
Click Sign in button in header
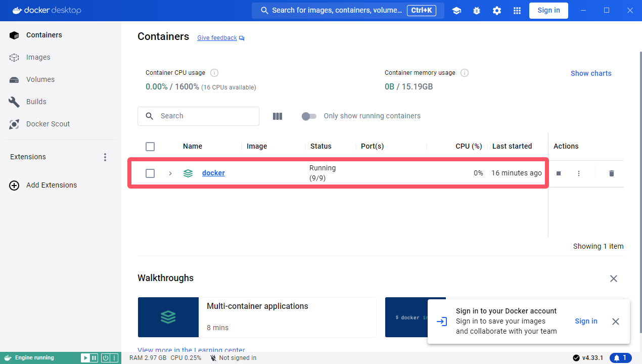[x=548, y=11]
